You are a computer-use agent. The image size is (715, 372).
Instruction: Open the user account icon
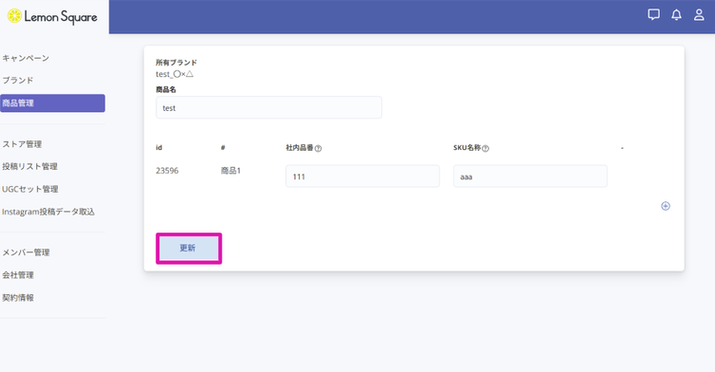point(699,15)
